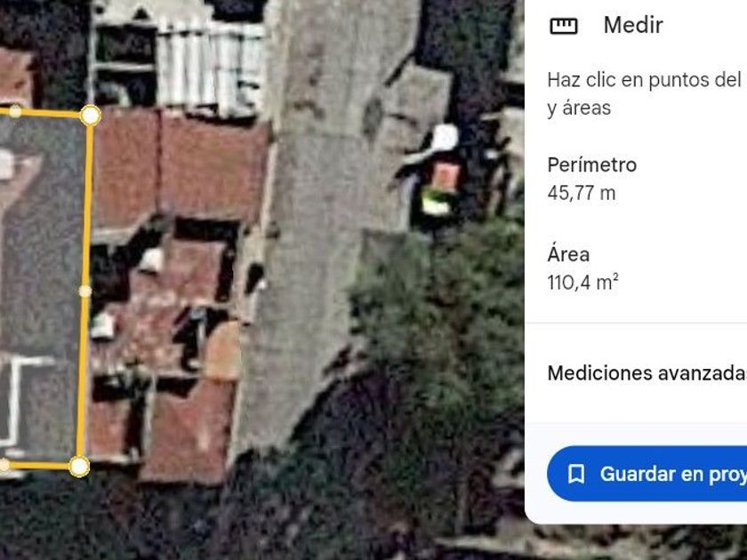Viewport: 747px width, 560px height.
Task: Click the small midpoint handle on the top edge
Action: 15,111
